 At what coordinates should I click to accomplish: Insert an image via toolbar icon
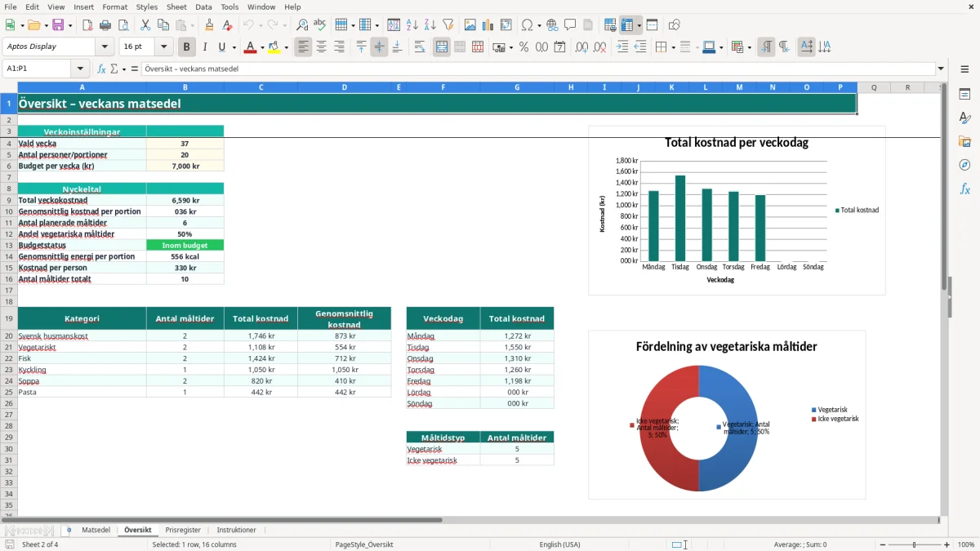[470, 25]
